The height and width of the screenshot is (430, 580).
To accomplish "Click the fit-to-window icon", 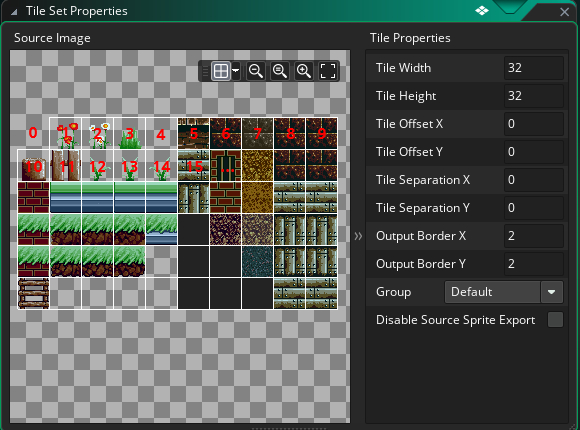I will point(328,71).
